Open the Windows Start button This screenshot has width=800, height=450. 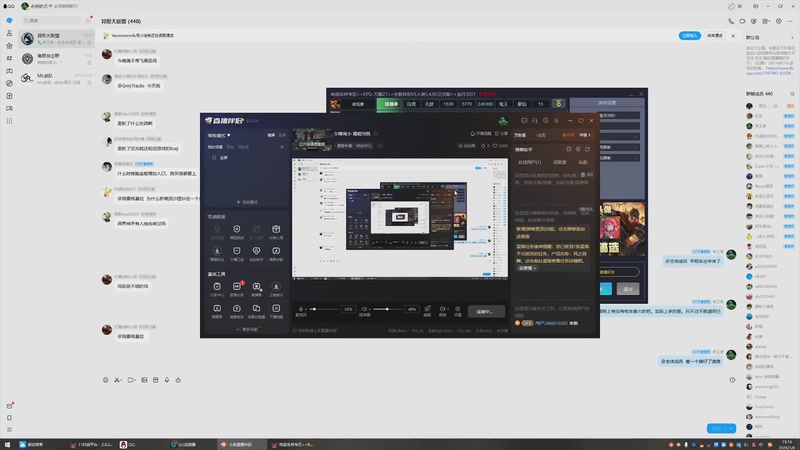coord(7,444)
